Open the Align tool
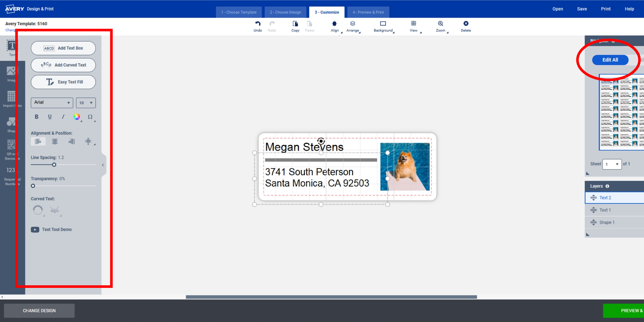 click(x=334, y=26)
